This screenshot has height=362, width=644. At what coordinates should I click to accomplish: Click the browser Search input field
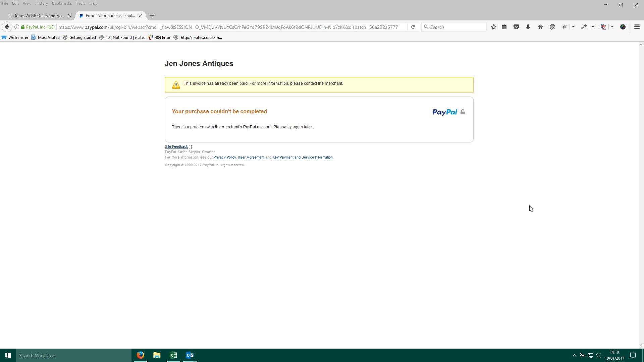(456, 27)
